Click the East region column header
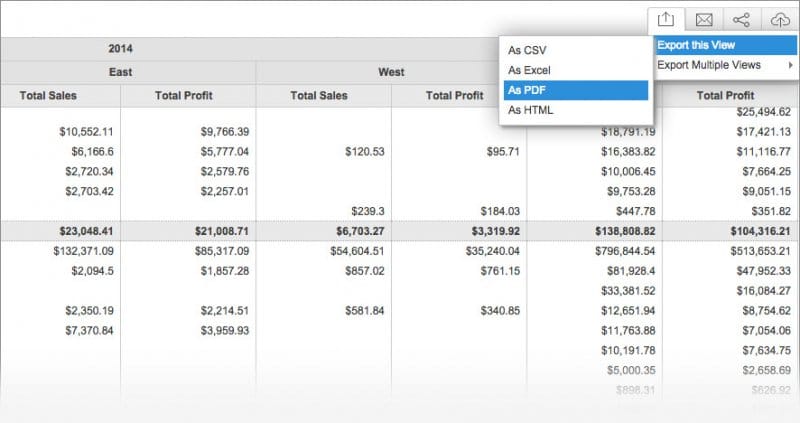The image size is (800, 423). click(x=121, y=72)
